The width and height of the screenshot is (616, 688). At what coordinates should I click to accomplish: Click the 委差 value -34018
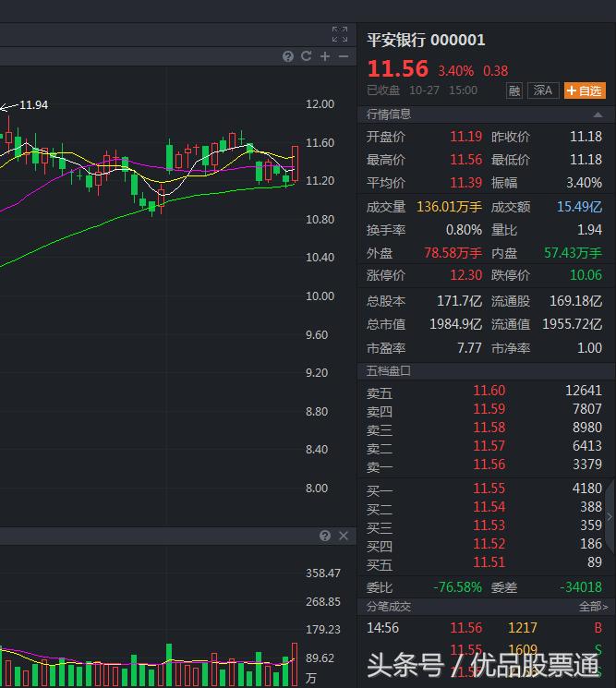coord(581,587)
